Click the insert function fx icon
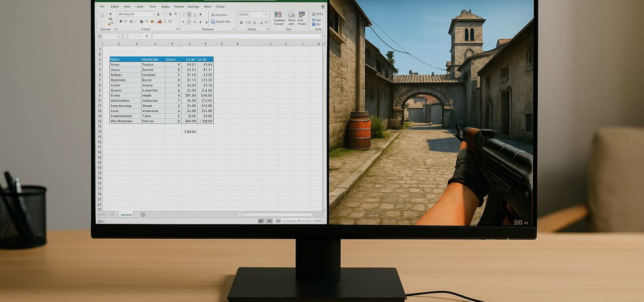The image size is (644, 302). tap(147, 36)
